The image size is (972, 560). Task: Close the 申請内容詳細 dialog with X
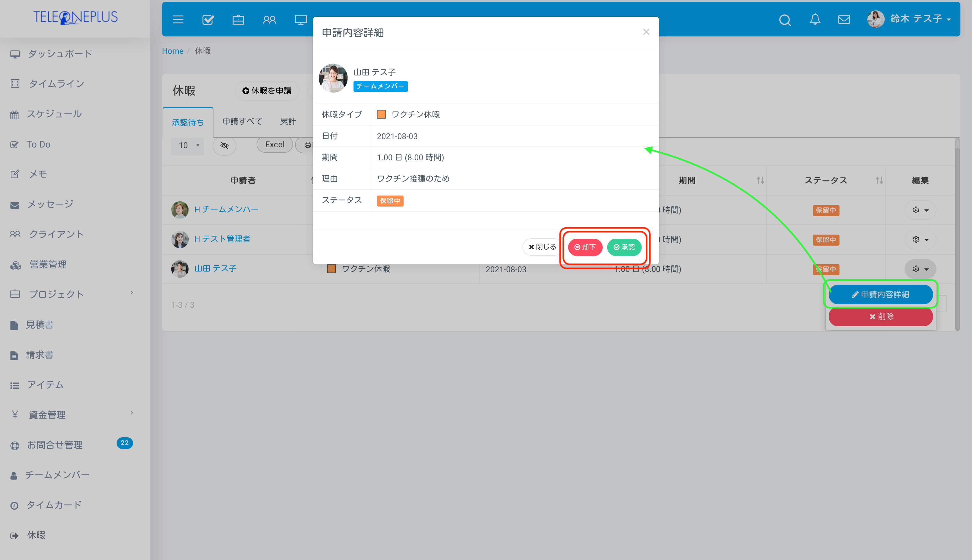pos(646,32)
